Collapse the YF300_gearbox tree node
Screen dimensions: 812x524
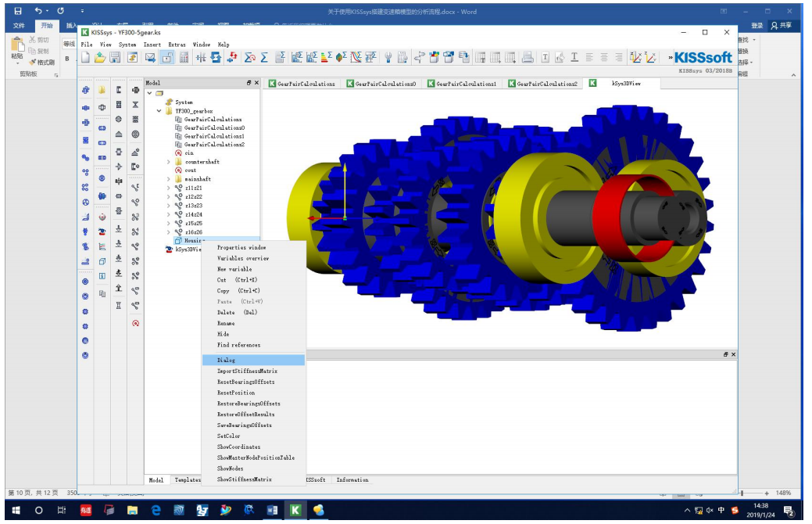coord(159,111)
